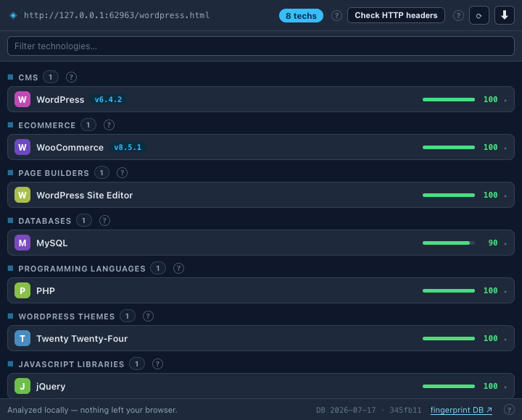This screenshot has height=420, width=522.
Task: Click the blue Twenty Twenty-Four T icon
Action: [22, 338]
